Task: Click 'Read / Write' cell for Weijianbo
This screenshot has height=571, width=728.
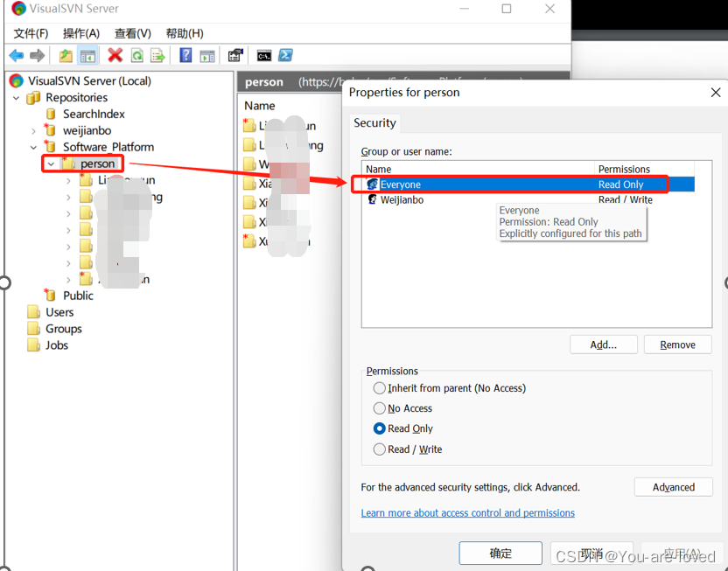Action: [x=626, y=199]
